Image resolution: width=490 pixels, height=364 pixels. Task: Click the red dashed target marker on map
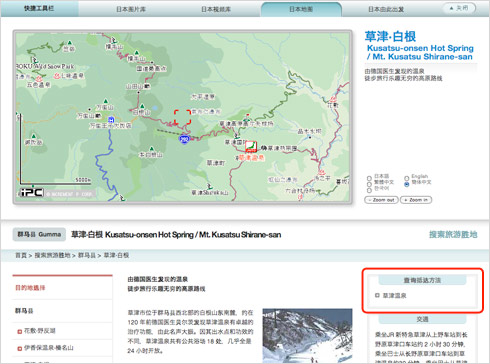(x=182, y=117)
